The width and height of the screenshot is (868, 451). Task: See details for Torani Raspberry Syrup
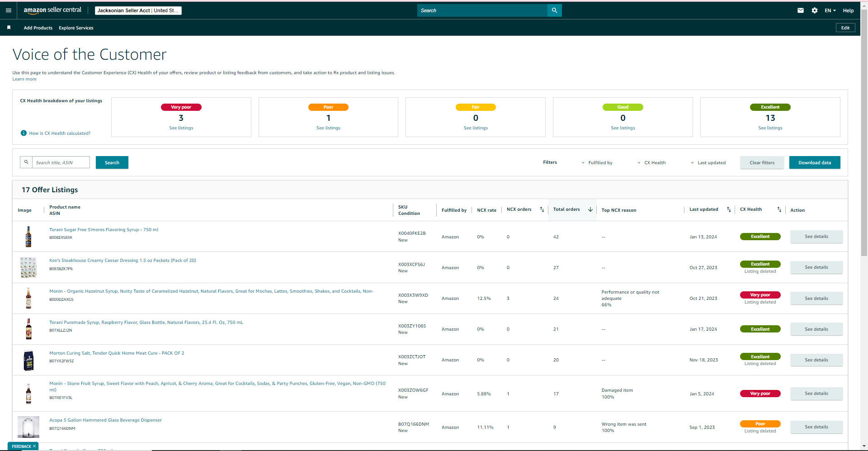(x=816, y=329)
